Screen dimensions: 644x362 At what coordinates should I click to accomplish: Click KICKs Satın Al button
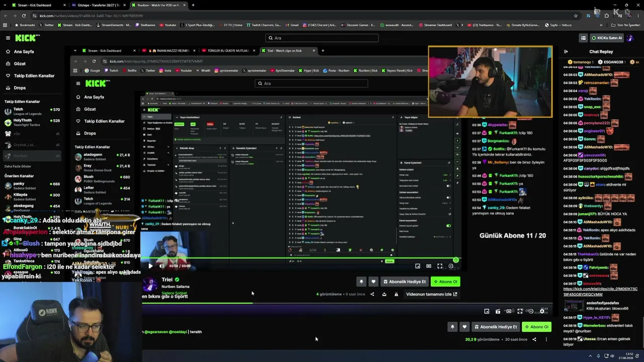(607, 38)
